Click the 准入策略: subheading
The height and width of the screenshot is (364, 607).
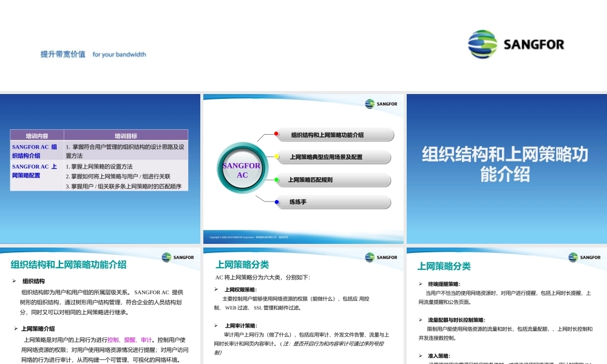(x=439, y=356)
